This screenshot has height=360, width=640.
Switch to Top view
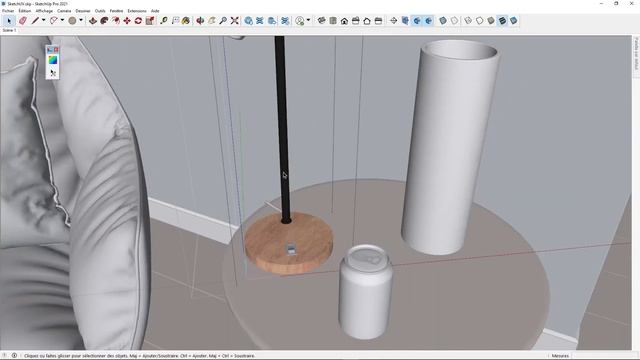coord(333,20)
